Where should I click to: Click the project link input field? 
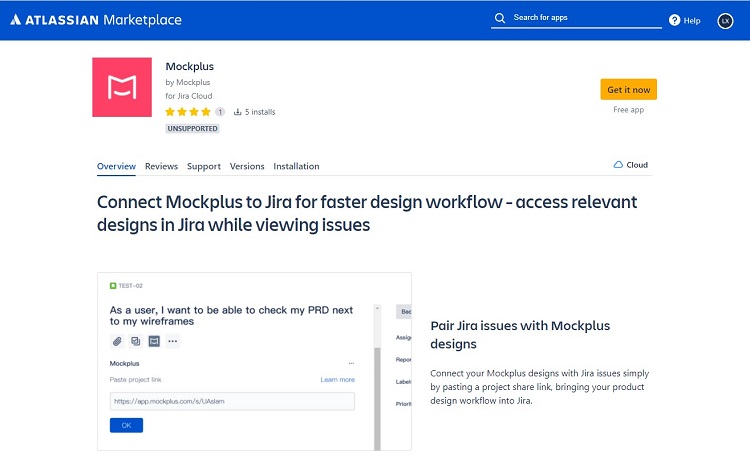(x=232, y=401)
